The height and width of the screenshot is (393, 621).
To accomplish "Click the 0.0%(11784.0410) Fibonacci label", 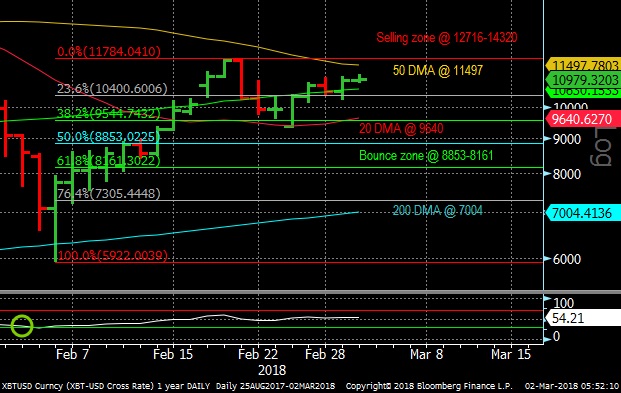I will pos(109,52).
